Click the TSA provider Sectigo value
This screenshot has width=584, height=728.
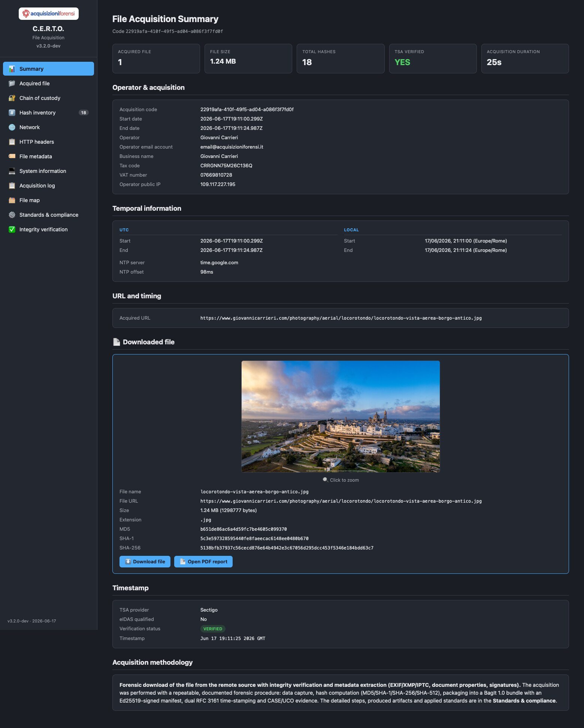point(209,610)
